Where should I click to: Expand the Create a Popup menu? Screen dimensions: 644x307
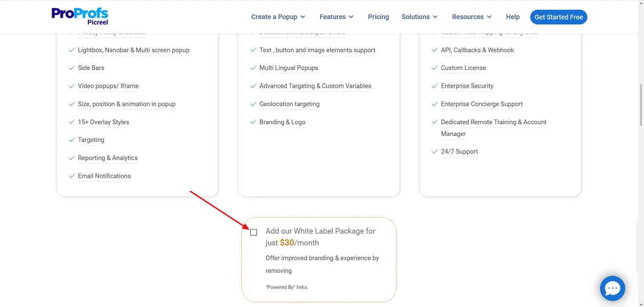coord(278,17)
